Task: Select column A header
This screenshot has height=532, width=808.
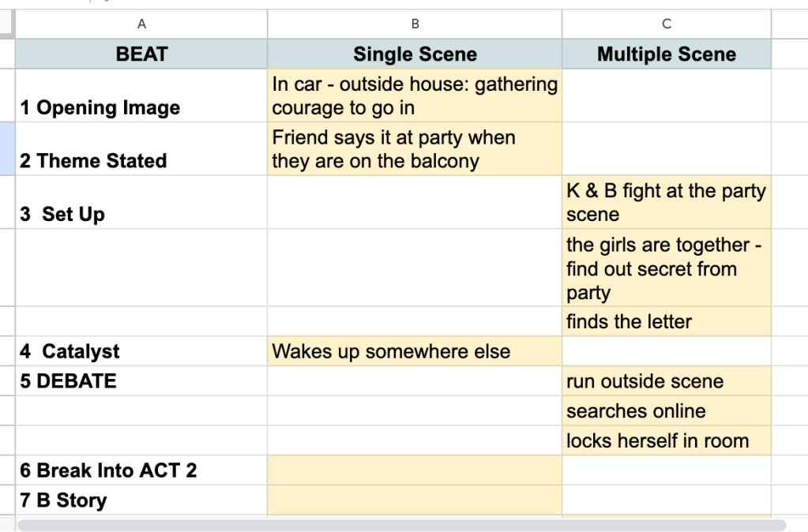Action: pyautogui.click(x=141, y=24)
